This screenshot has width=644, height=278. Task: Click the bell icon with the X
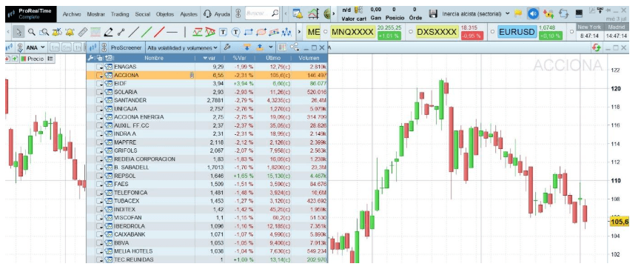click(x=57, y=32)
